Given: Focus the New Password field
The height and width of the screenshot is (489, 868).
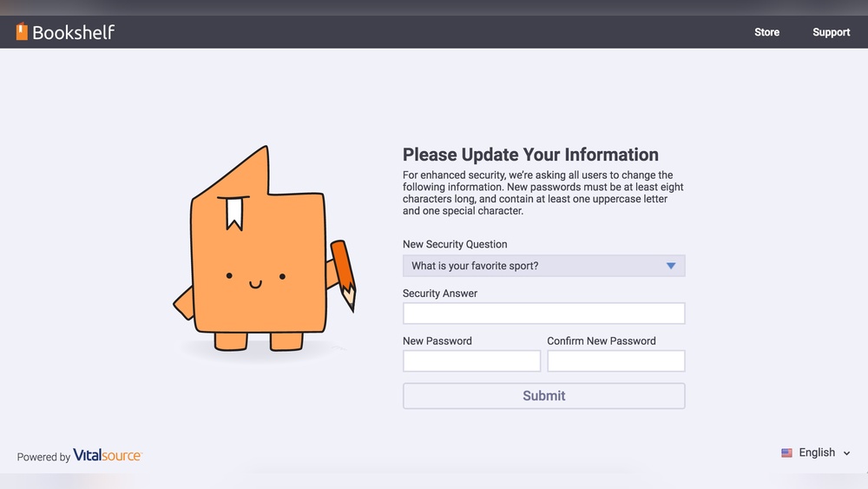Looking at the screenshot, I should pyautogui.click(x=471, y=361).
